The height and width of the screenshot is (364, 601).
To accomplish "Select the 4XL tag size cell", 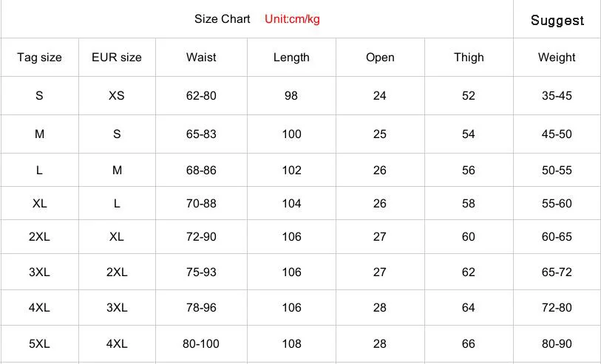I will (39, 307).
